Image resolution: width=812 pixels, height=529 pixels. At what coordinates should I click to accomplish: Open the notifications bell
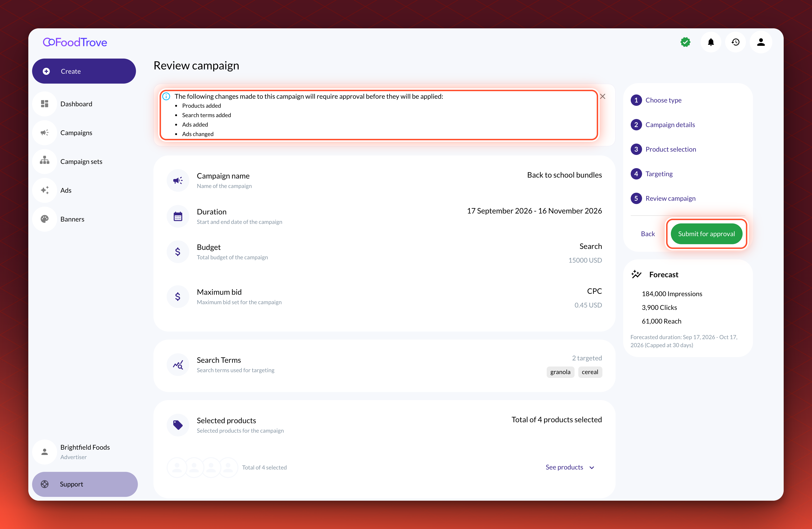tap(711, 42)
